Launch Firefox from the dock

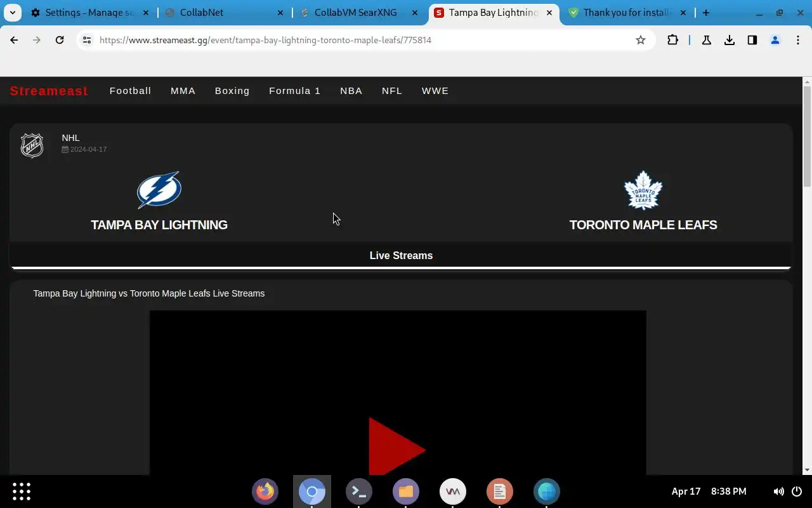[x=265, y=491]
